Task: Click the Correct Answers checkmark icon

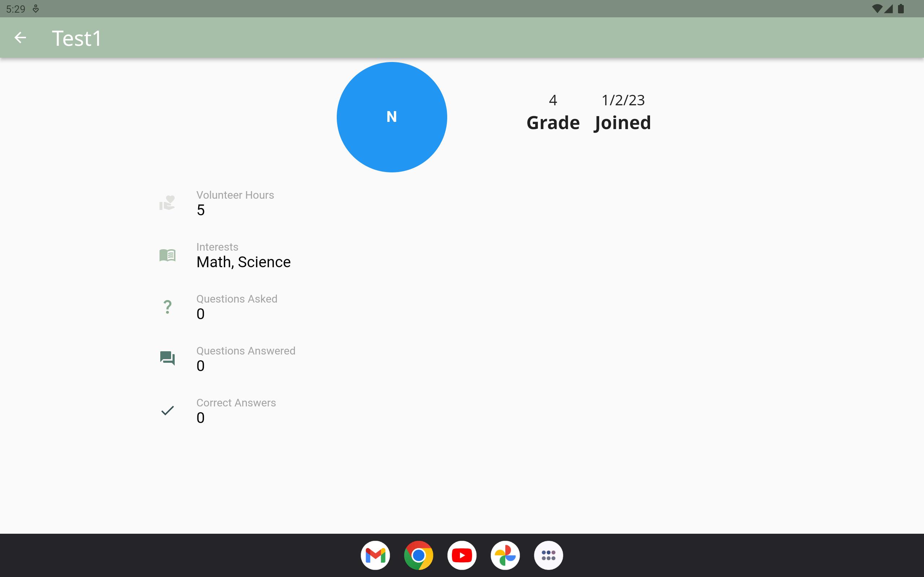Action: click(x=167, y=411)
